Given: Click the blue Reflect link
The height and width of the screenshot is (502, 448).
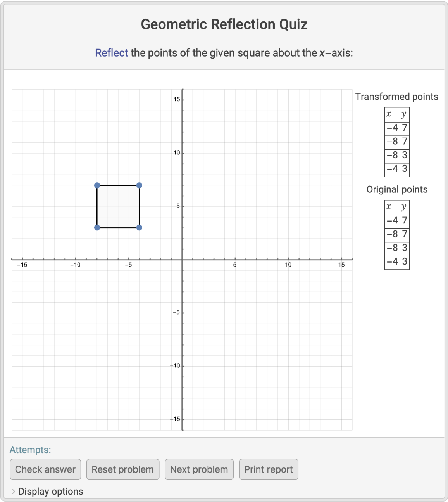Looking at the screenshot, I should (x=111, y=53).
